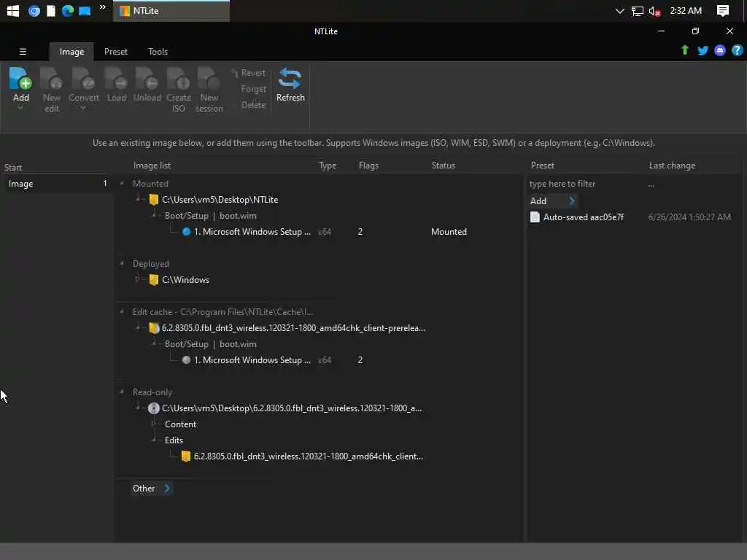Screen dimensions: 747x560
Task: Select the mounted Microsoft Windows Setup image
Action: pyautogui.click(x=252, y=231)
